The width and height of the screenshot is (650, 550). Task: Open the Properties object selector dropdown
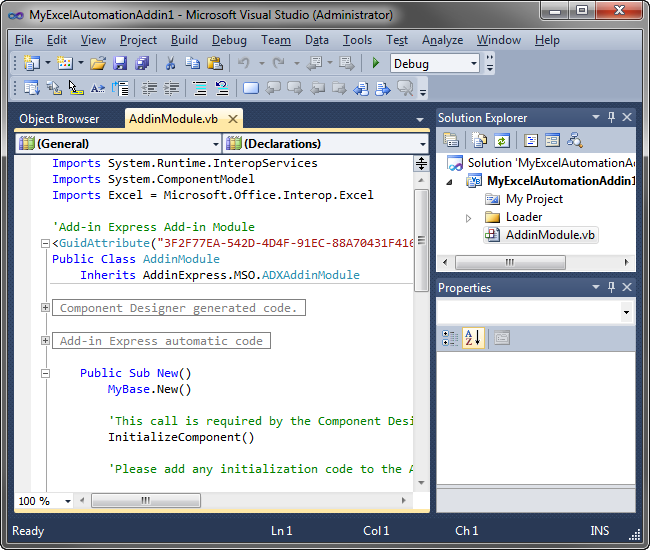click(626, 312)
